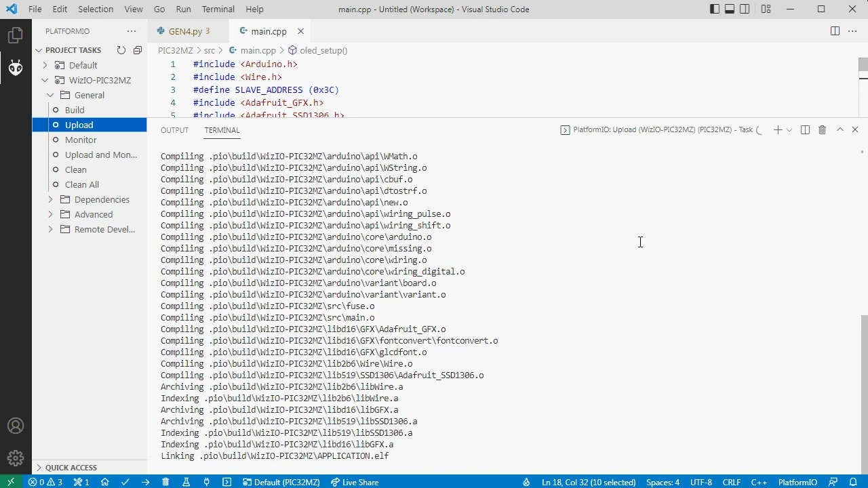Collapse all Project Tasks with stacked-squares icon
The image size is (868, 488).
pyautogui.click(x=138, y=50)
